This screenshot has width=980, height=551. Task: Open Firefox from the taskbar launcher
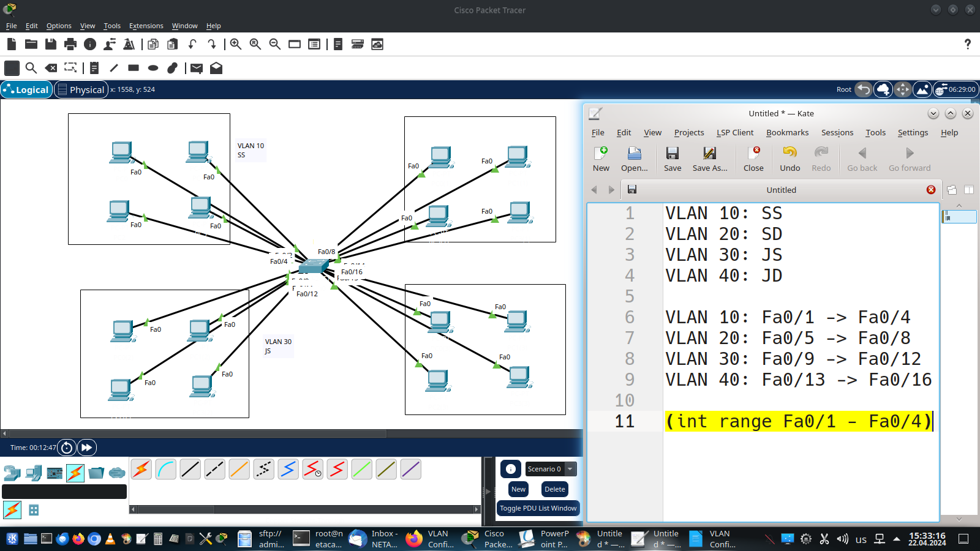pyautogui.click(x=78, y=539)
